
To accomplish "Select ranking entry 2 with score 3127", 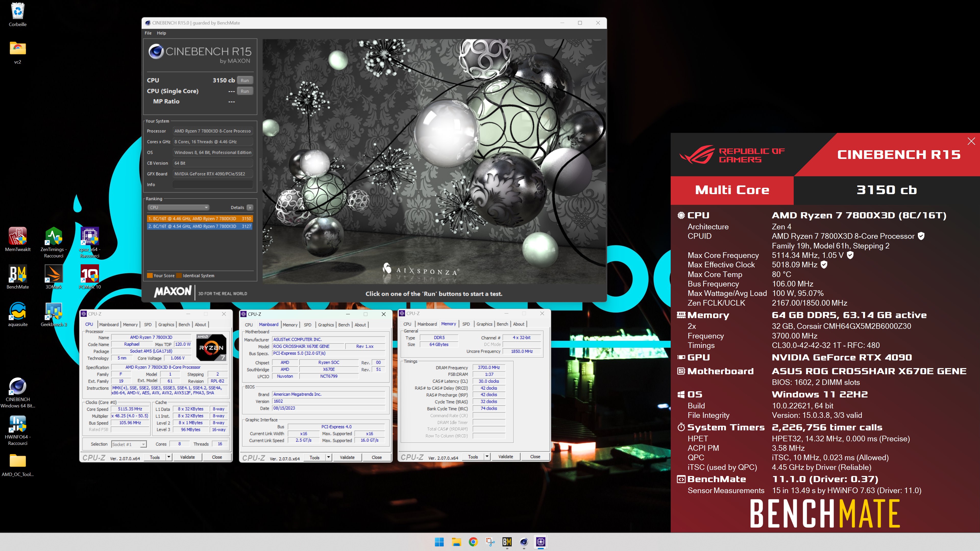I will pos(200,226).
